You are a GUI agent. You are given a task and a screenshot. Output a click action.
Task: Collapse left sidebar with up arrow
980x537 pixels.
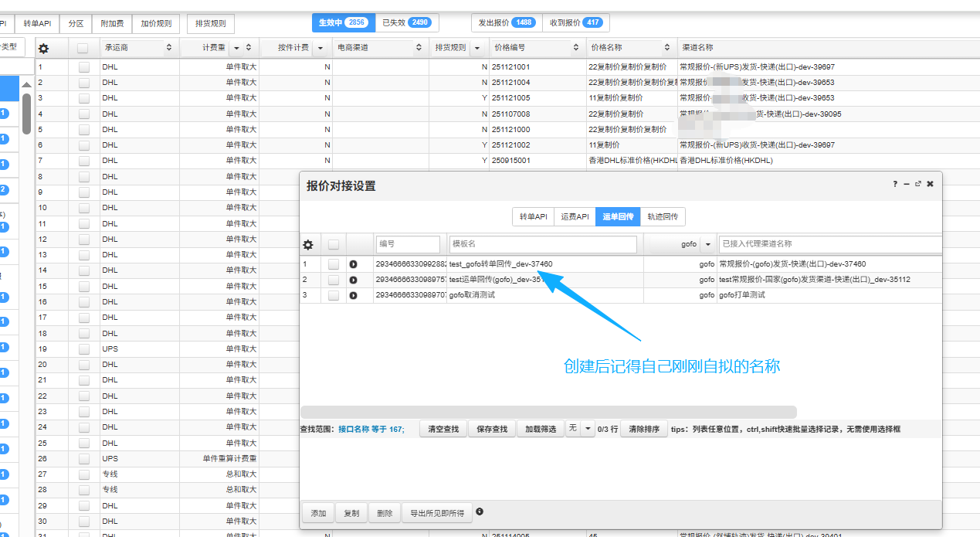pos(26,85)
